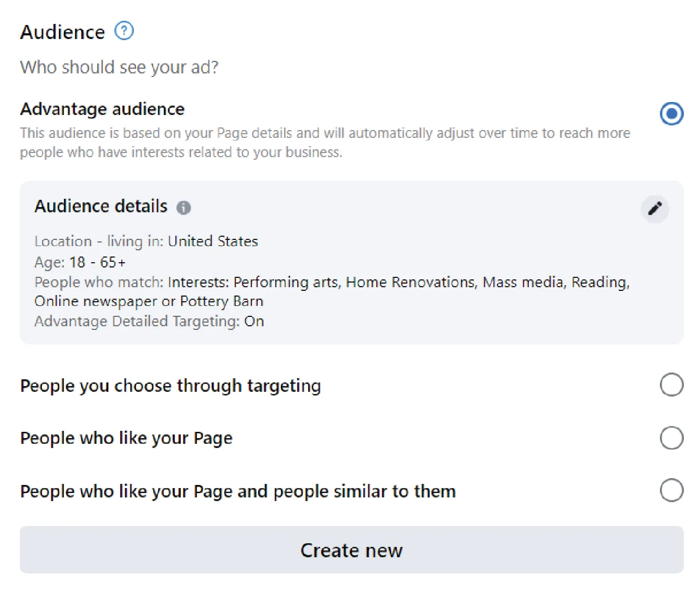
Task: Click the Location living in United States line
Action: click(x=146, y=241)
